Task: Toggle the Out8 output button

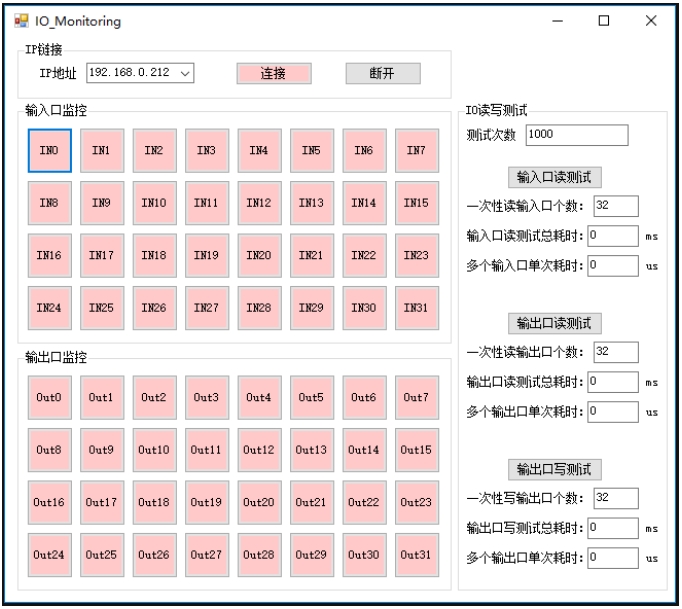Action: tap(50, 450)
